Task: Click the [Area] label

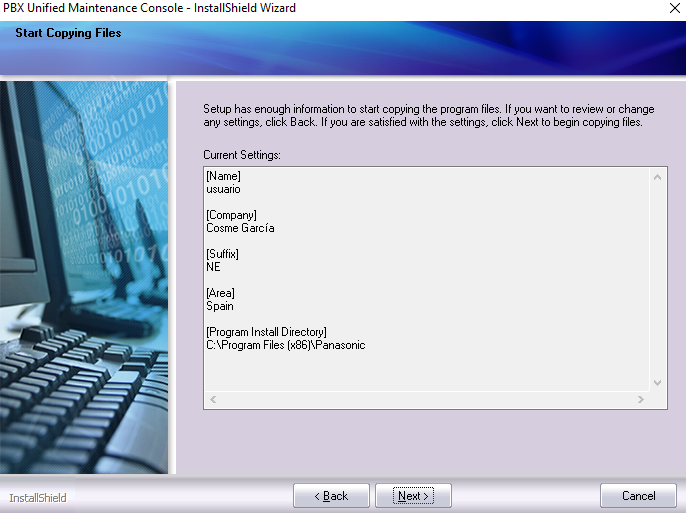Action: click(220, 293)
